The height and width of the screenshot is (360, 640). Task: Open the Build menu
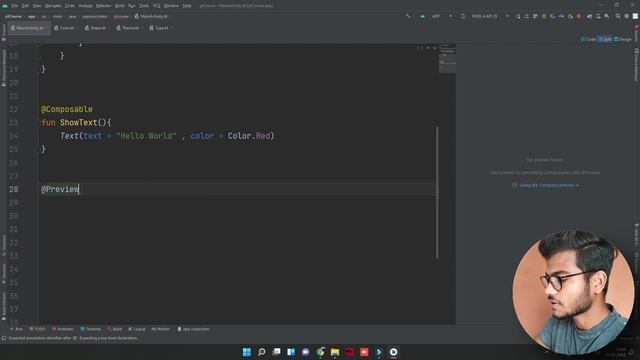120,6
